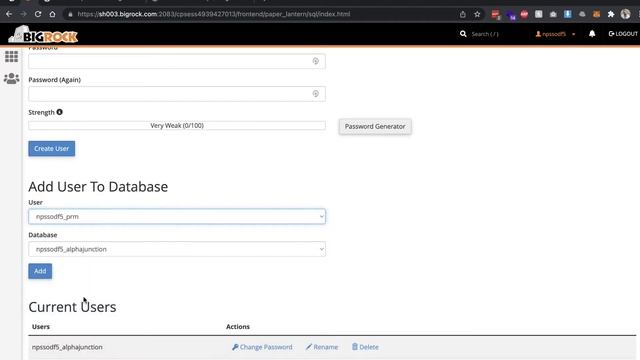Viewport: 640px width, 360px height.
Task: Click the Strength info icon
Action: point(60,112)
